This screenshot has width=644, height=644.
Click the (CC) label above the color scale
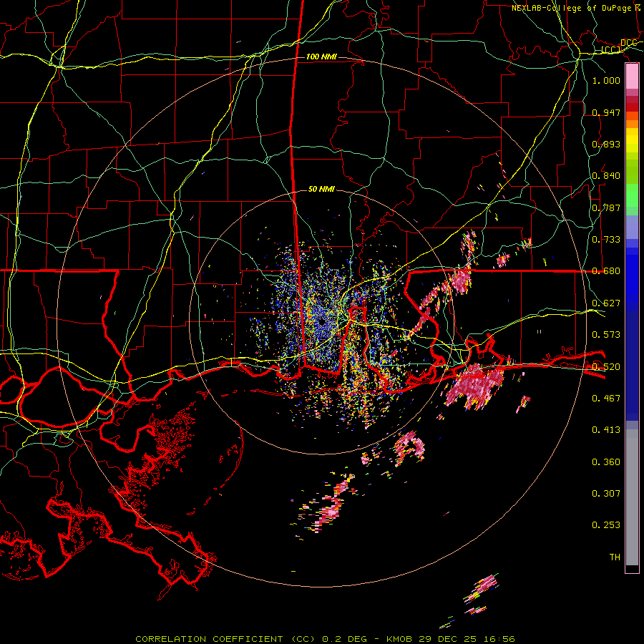coord(611,50)
